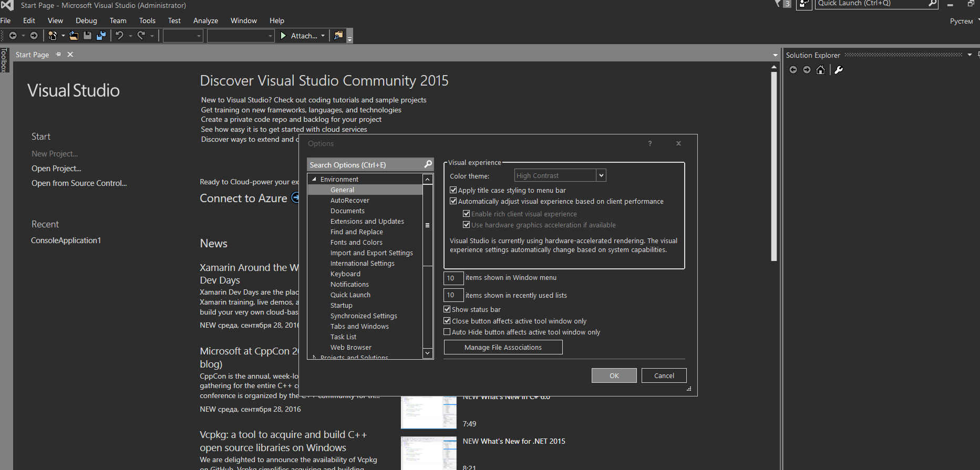Toggle Use hardware graphics acceleration checkbox
Image resolution: width=980 pixels, height=470 pixels.
click(466, 225)
